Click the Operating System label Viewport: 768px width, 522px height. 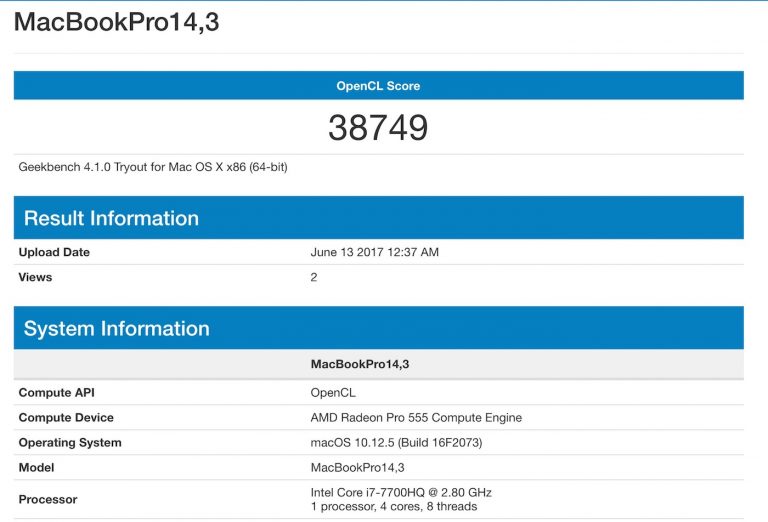70,443
